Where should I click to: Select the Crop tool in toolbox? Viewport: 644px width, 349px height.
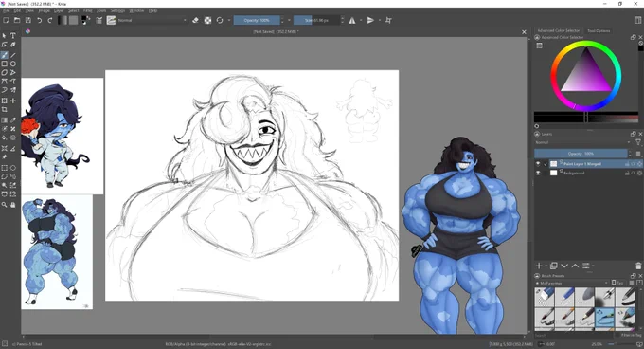(4, 109)
